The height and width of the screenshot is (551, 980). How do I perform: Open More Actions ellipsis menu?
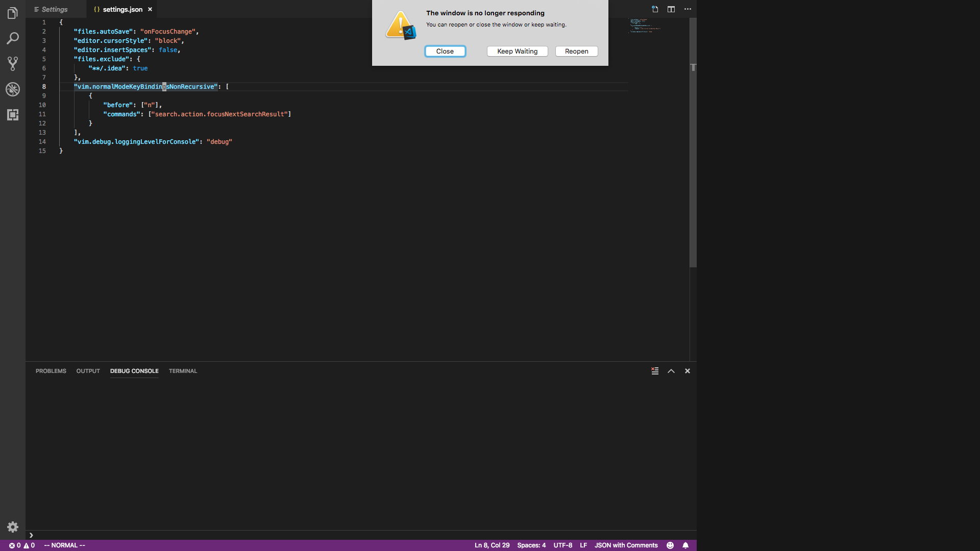point(688,9)
